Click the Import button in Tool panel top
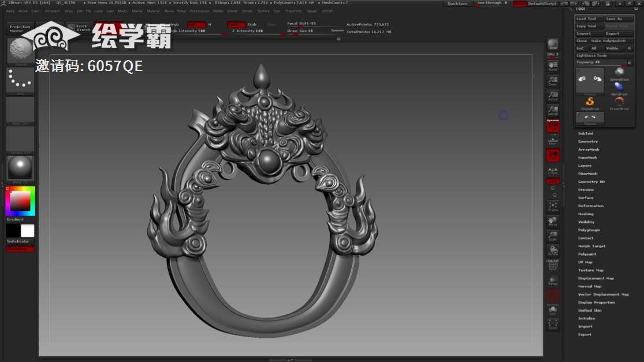The width and height of the screenshot is (644, 362). pos(589,33)
